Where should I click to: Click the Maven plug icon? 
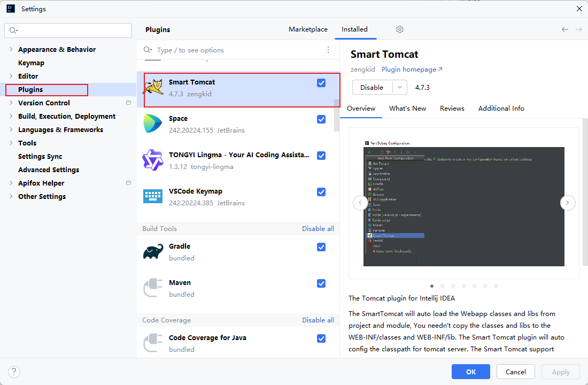click(x=153, y=288)
